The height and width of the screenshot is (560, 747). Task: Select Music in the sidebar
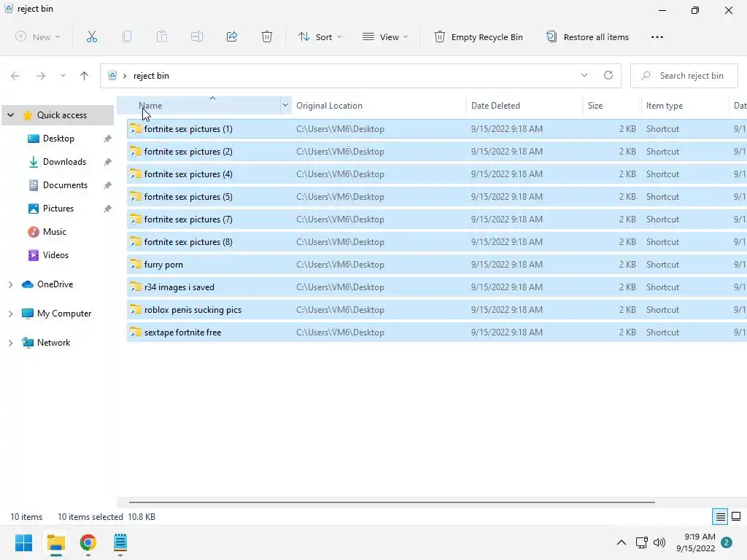coord(54,232)
